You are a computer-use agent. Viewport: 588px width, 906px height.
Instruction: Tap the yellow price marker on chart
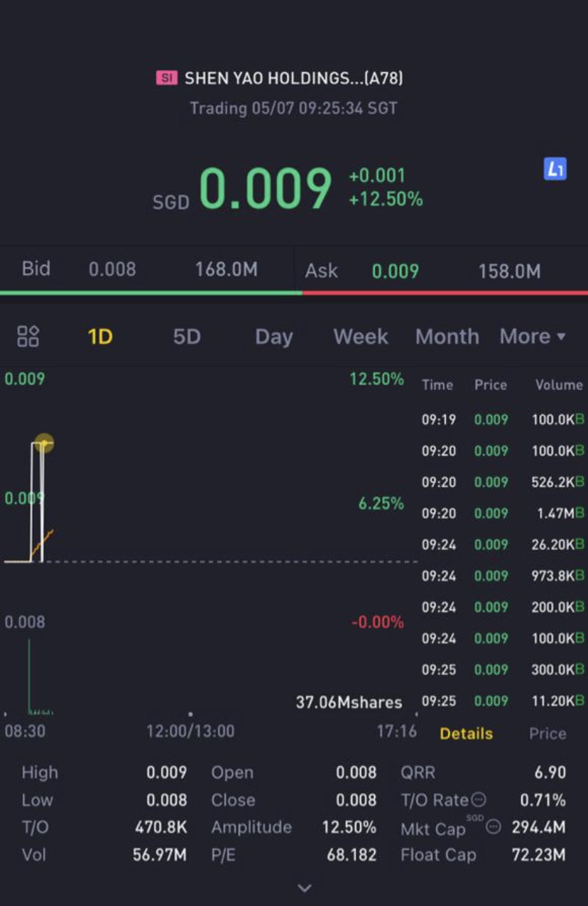coord(44,443)
